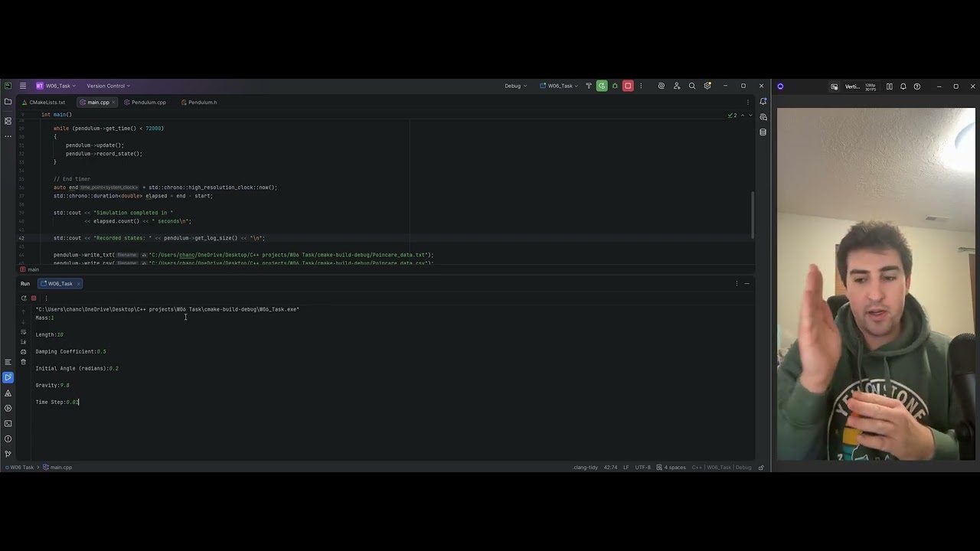Viewport: 980px width, 551px height.
Task: Open the Notifications bell in right sidebar
Action: point(763,102)
